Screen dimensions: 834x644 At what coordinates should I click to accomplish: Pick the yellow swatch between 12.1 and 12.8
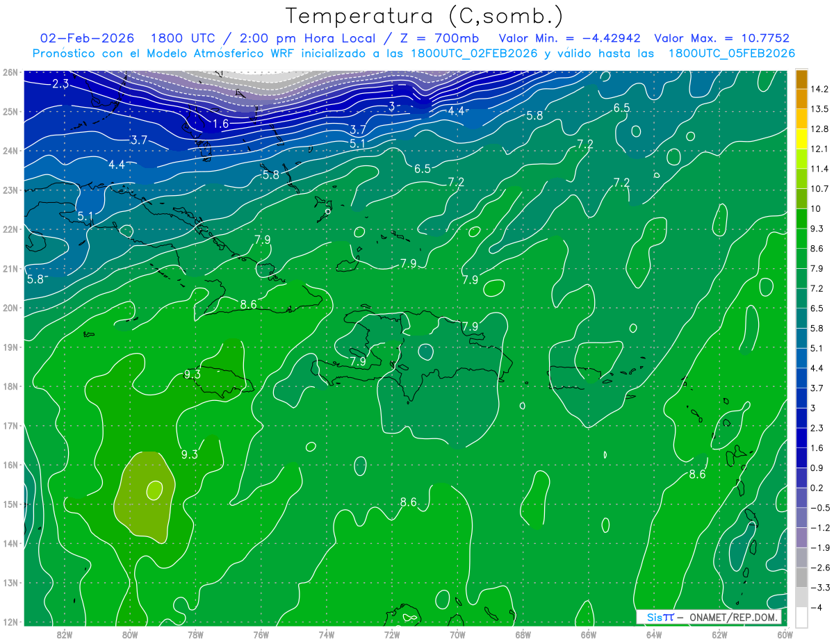tap(801, 138)
